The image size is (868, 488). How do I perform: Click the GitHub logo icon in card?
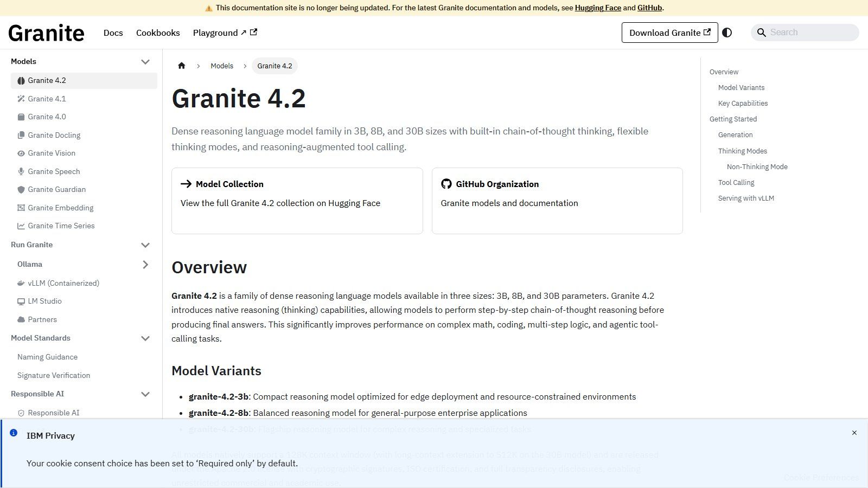[446, 184]
